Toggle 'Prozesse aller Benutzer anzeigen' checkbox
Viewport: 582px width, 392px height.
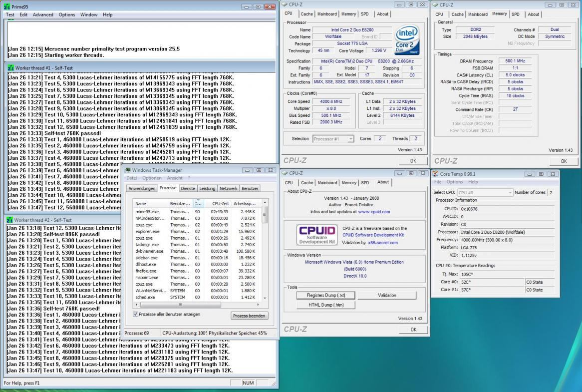click(x=135, y=314)
